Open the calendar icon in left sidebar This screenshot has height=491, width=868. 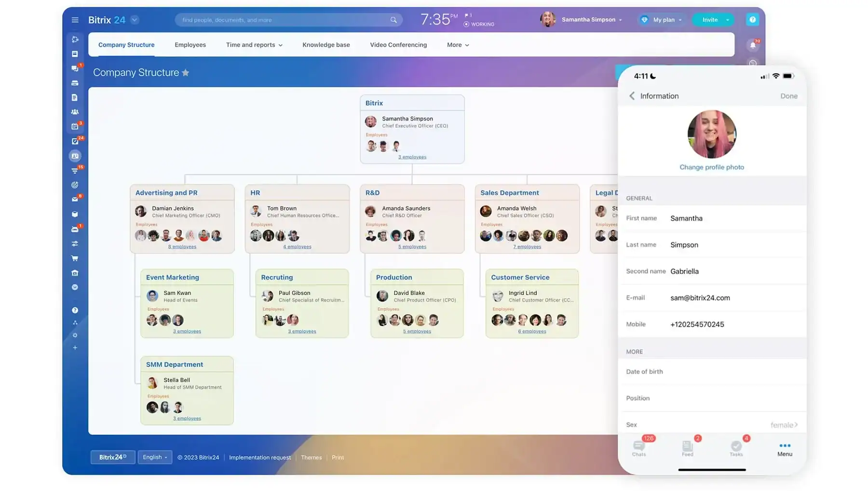(x=75, y=126)
